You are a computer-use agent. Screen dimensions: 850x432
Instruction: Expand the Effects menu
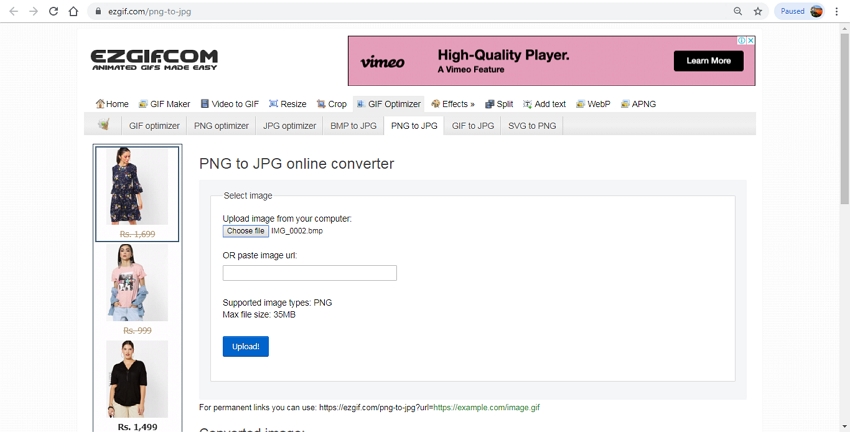coord(453,104)
